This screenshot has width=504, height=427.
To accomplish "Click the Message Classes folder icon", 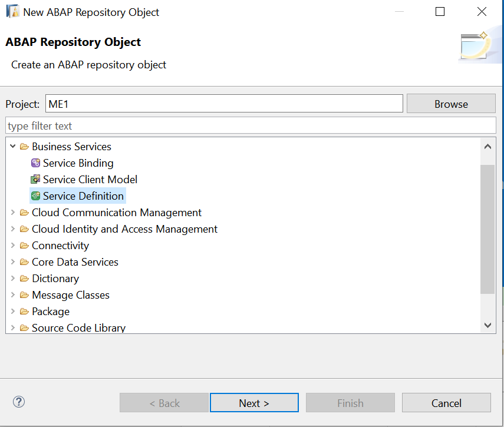I will pyautogui.click(x=24, y=295).
